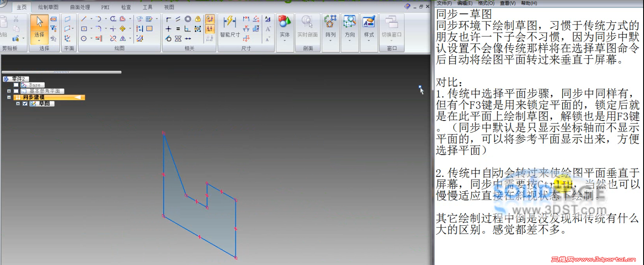Open the Rectangle tool dropdown arrow
Screen dimensions: 644x265
pos(91,29)
